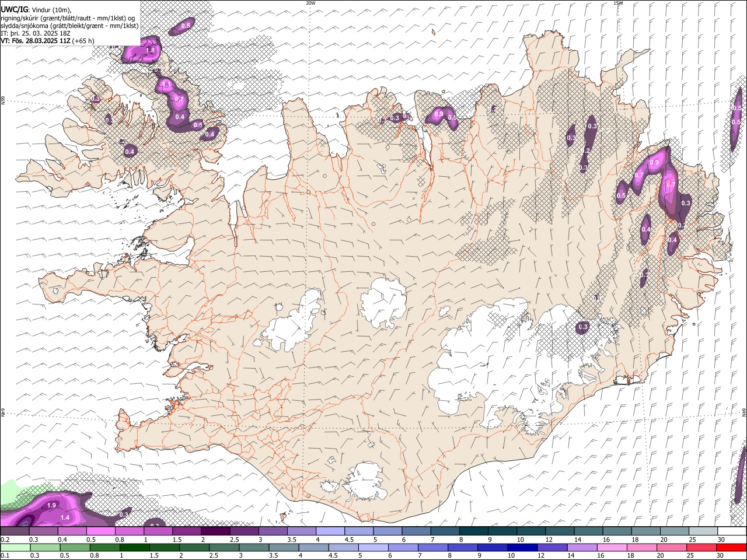Click the '30' label under the upper legend row
747x560 pixels.
[721, 540]
